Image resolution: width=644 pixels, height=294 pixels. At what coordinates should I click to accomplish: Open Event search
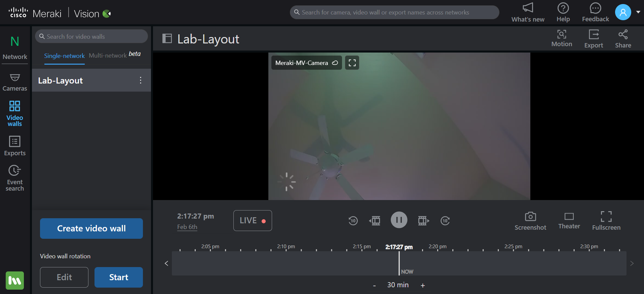coord(15,178)
